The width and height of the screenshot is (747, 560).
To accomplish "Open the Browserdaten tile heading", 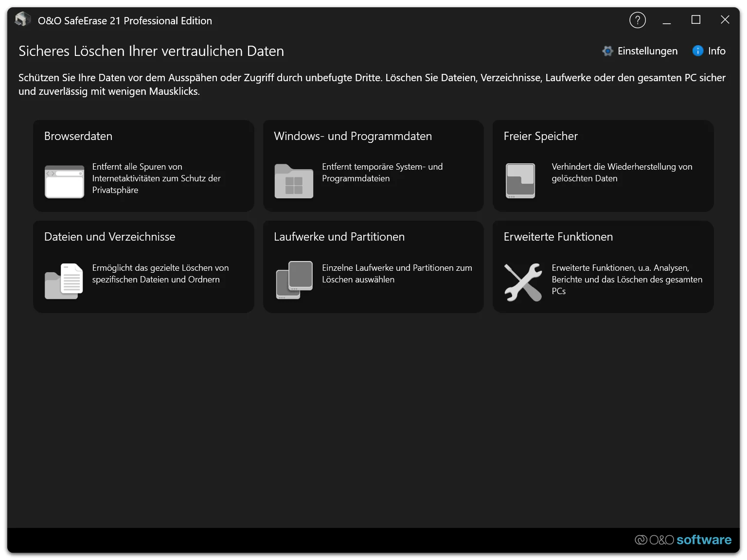I will click(78, 136).
